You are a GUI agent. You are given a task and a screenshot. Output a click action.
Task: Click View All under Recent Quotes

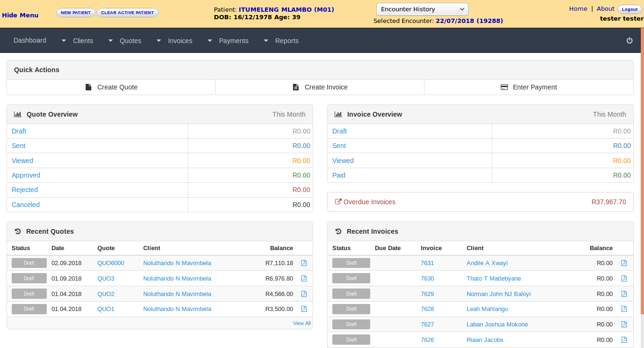click(301, 323)
